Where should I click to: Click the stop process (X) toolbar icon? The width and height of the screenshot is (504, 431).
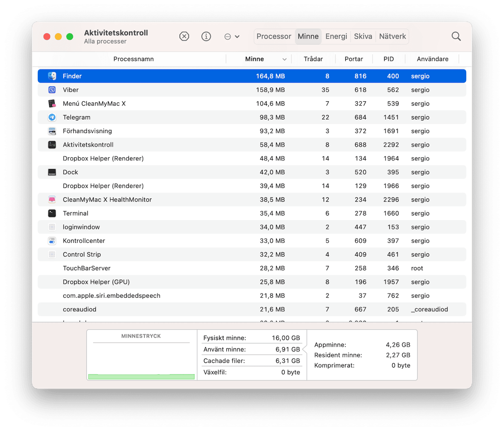coord(184,37)
